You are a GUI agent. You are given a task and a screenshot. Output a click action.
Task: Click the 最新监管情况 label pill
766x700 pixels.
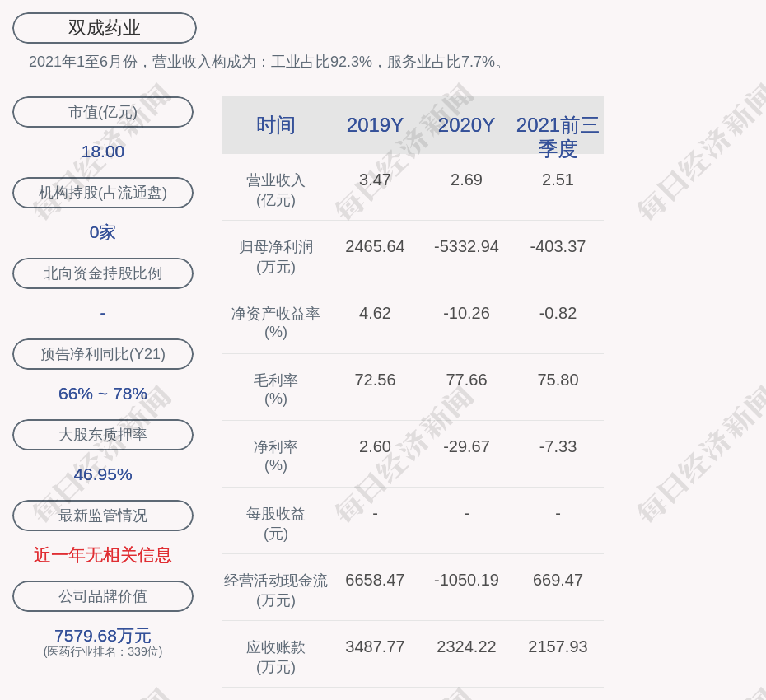103,516
